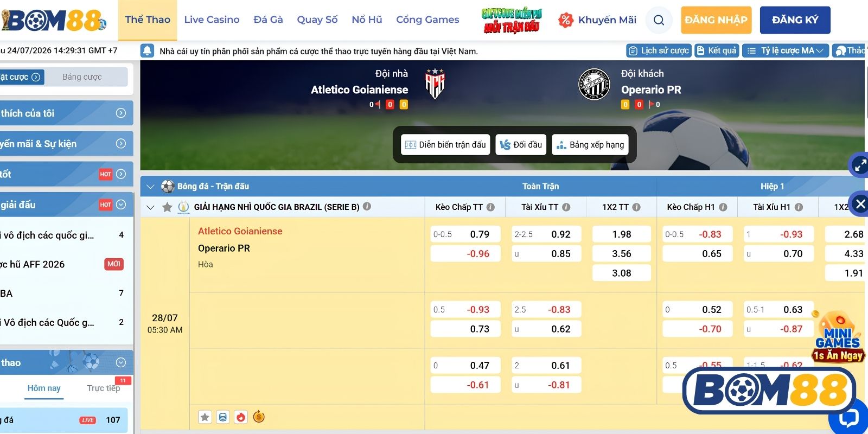Screen dimensions: 868x434
Task: Click the notification bell icon
Action: (147, 50)
